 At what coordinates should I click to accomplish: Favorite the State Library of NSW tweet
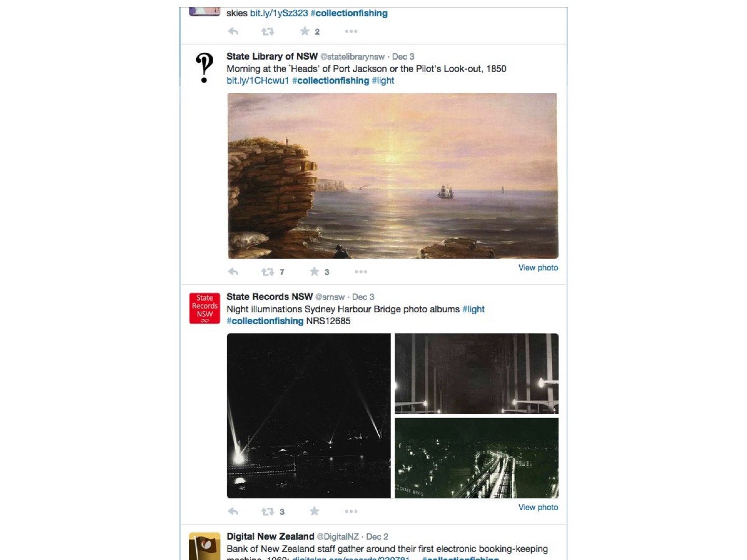point(314,271)
